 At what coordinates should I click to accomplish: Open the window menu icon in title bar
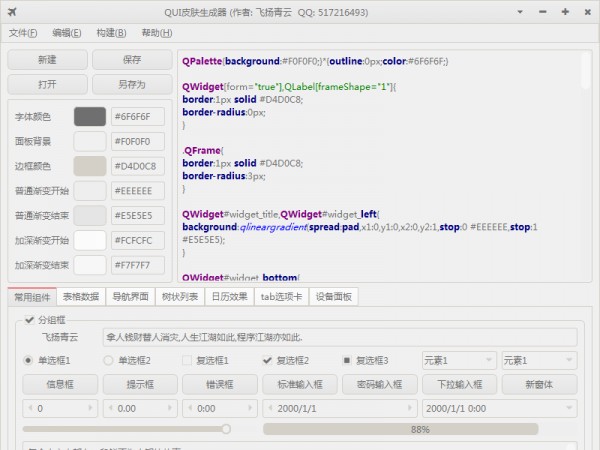point(10,11)
